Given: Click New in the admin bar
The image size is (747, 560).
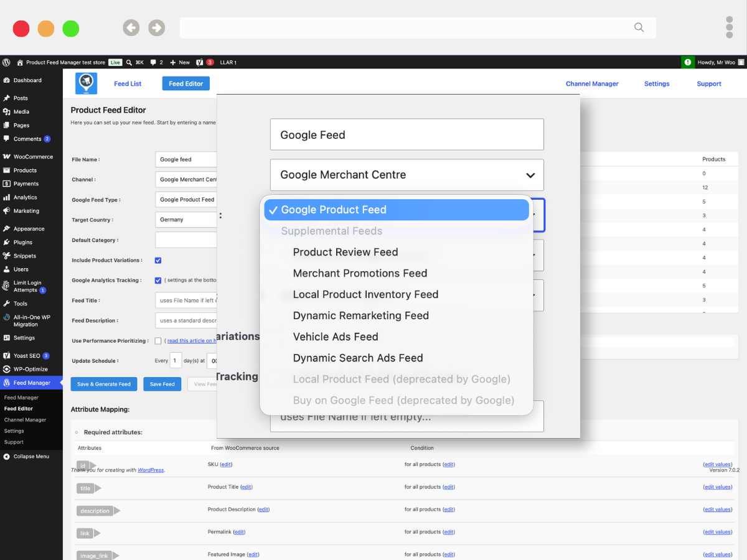Looking at the screenshot, I should [180, 62].
